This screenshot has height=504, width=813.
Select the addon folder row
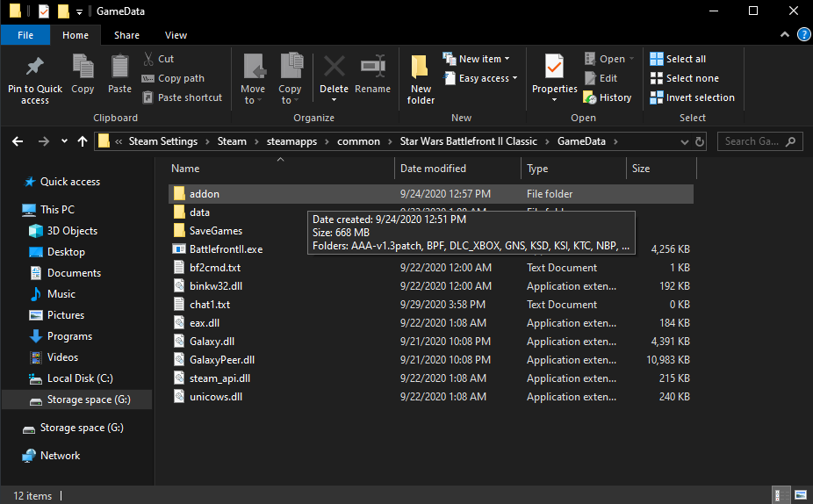click(x=431, y=194)
